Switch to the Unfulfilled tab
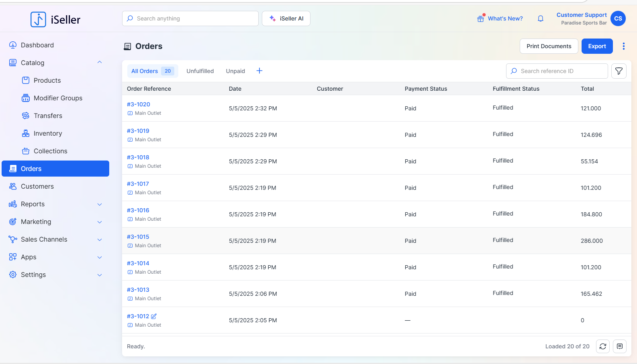The height and width of the screenshot is (364, 637). [200, 71]
